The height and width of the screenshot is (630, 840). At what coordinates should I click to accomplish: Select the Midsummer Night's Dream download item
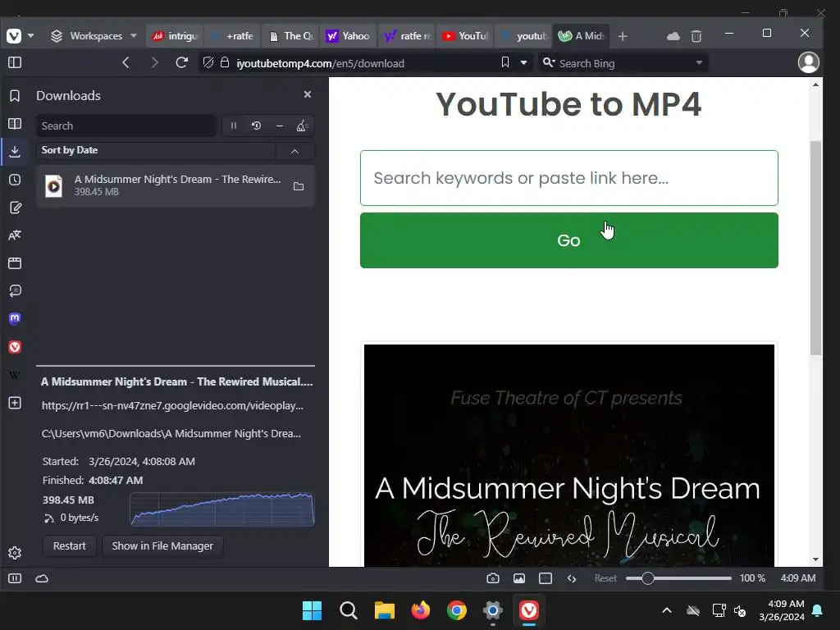point(176,185)
